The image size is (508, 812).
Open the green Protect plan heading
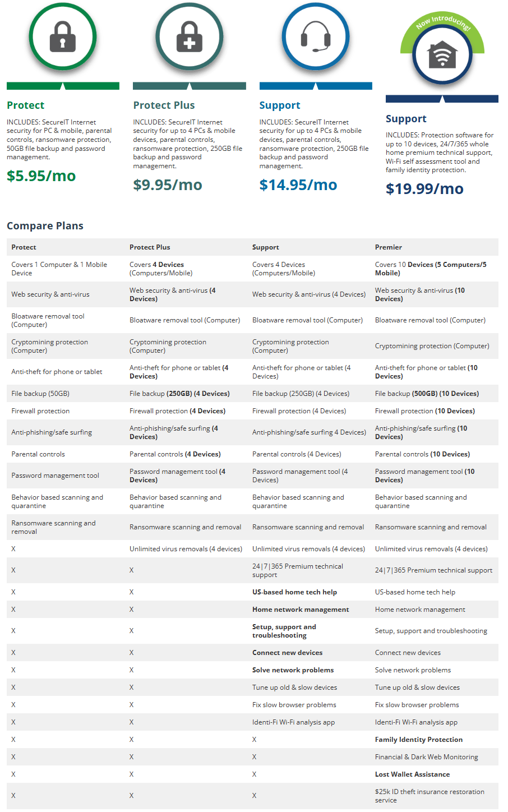click(26, 105)
